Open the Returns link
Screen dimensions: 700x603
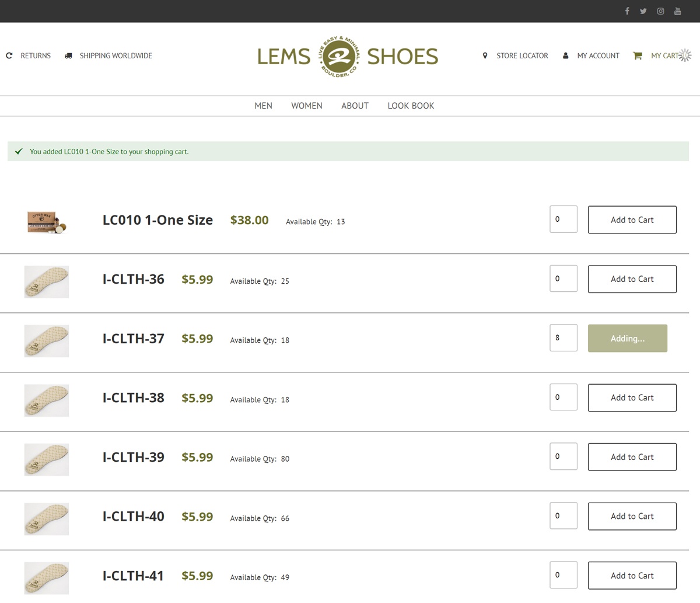coord(36,56)
